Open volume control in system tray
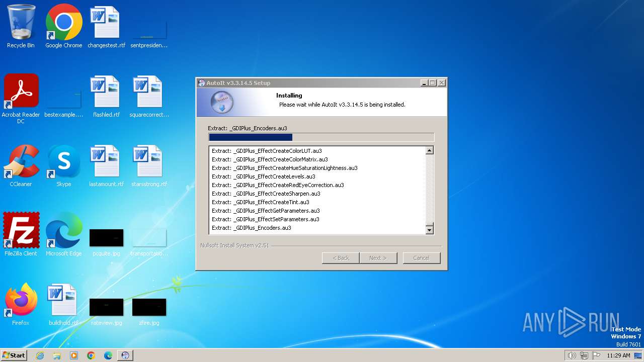This screenshot has height=362, width=644. (572, 355)
